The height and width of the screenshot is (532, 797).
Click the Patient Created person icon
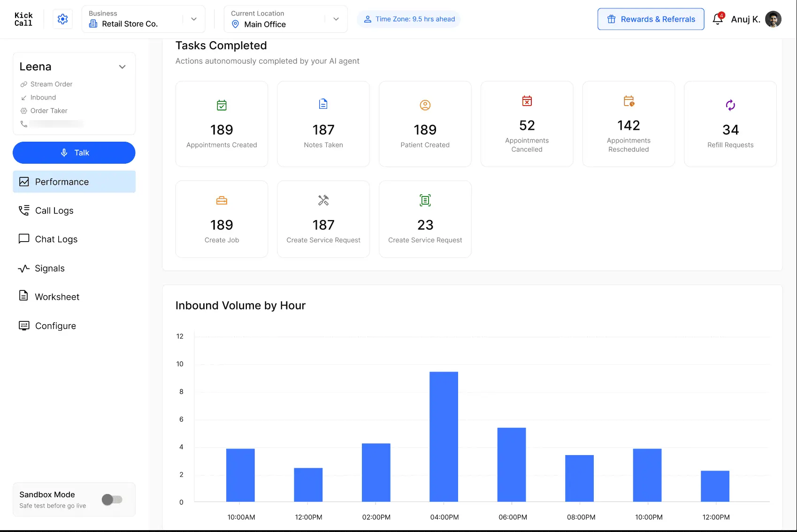point(425,105)
